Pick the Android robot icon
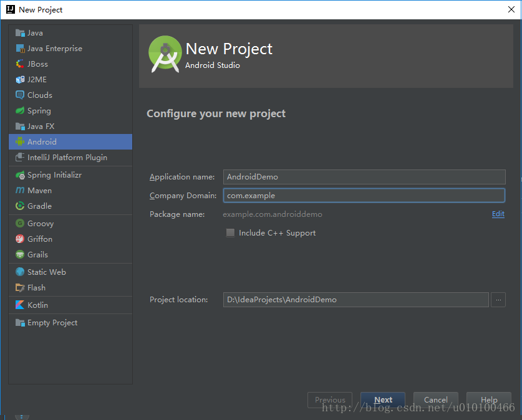This screenshot has height=420, width=522. (20, 142)
